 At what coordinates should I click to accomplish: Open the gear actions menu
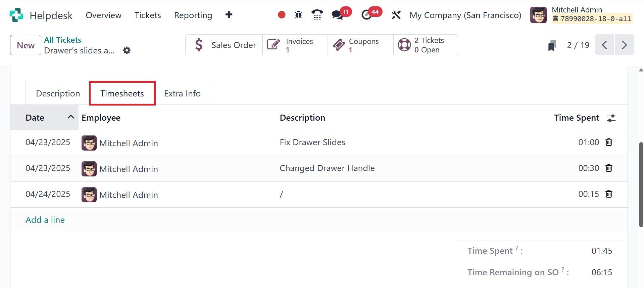click(x=127, y=50)
